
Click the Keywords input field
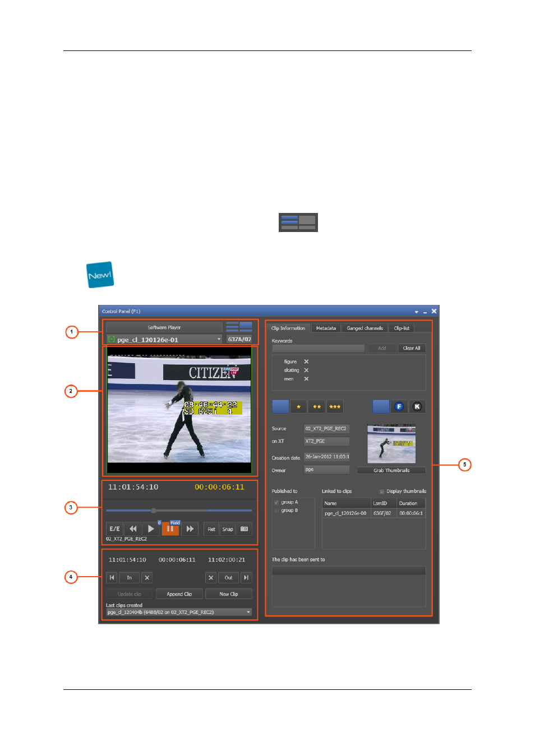(x=318, y=349)
